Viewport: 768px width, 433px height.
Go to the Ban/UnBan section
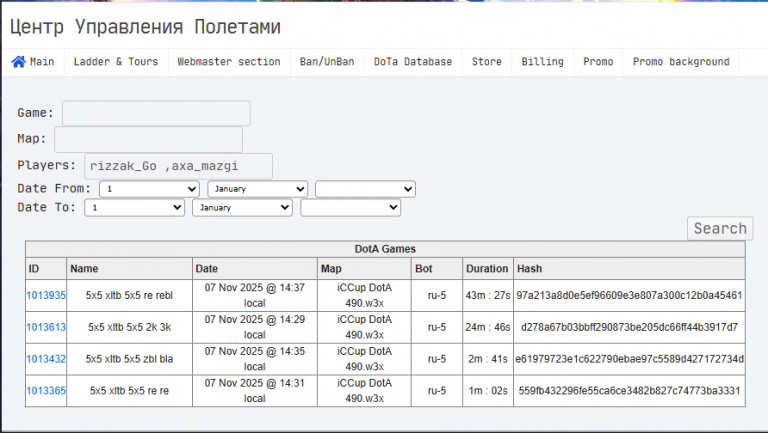pyautogui.click(x=327, y=62)
